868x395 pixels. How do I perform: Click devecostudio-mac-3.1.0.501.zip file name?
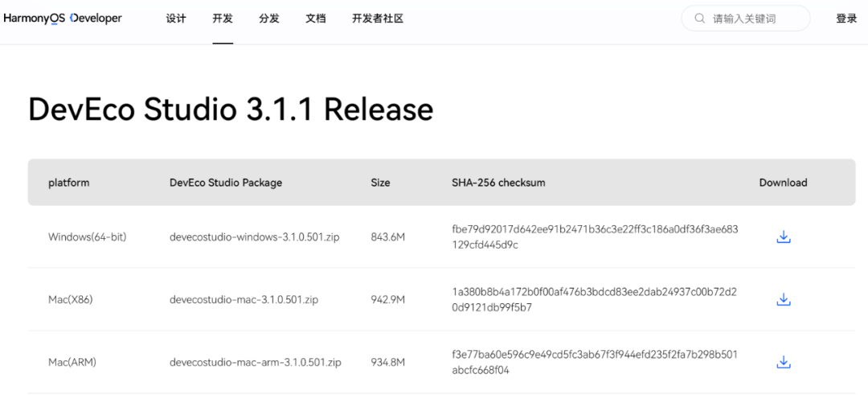[244, 300]
